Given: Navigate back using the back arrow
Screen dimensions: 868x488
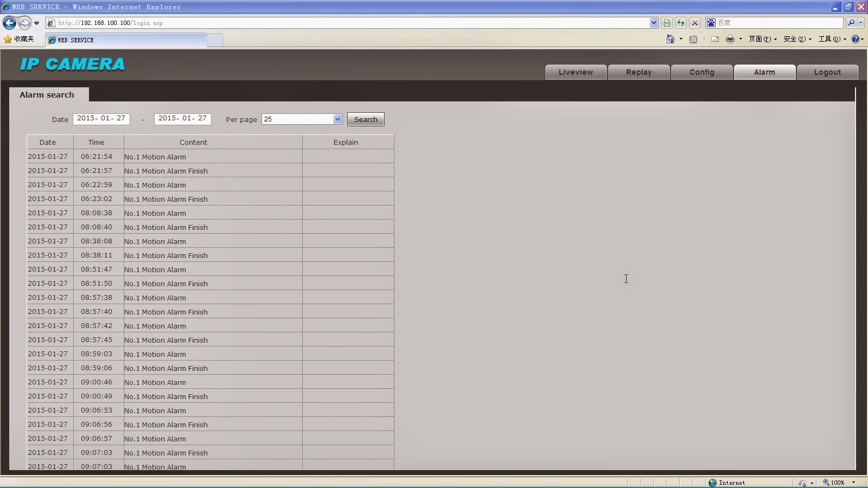Looking at the screenshot, I should click(x=9, y=23).
